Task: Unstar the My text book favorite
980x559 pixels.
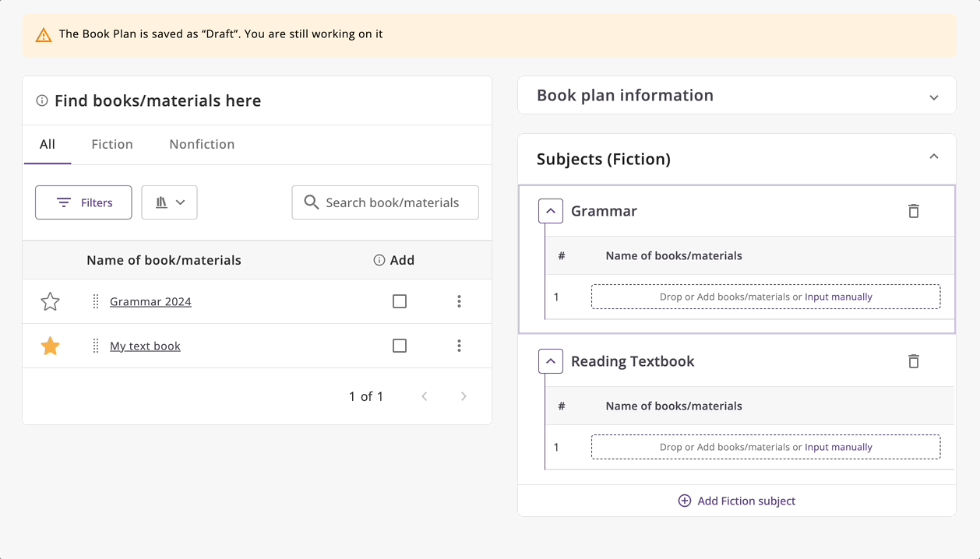Action: click(x=50, y=346)
